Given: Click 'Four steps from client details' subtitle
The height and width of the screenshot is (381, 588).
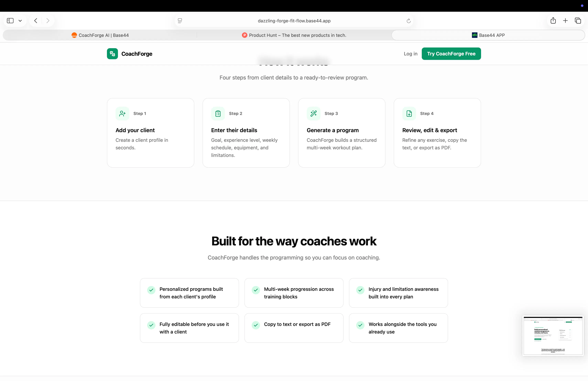Looking at the screenshot, I should pos(294,78).
